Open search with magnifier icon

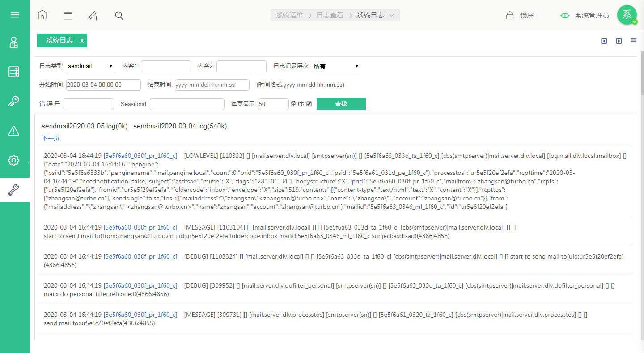(x=119, y=16)
